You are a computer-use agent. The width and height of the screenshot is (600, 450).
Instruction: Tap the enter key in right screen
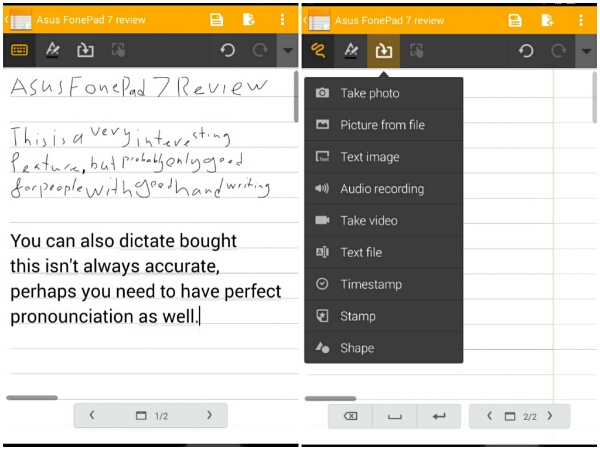(x=439, y=416)
